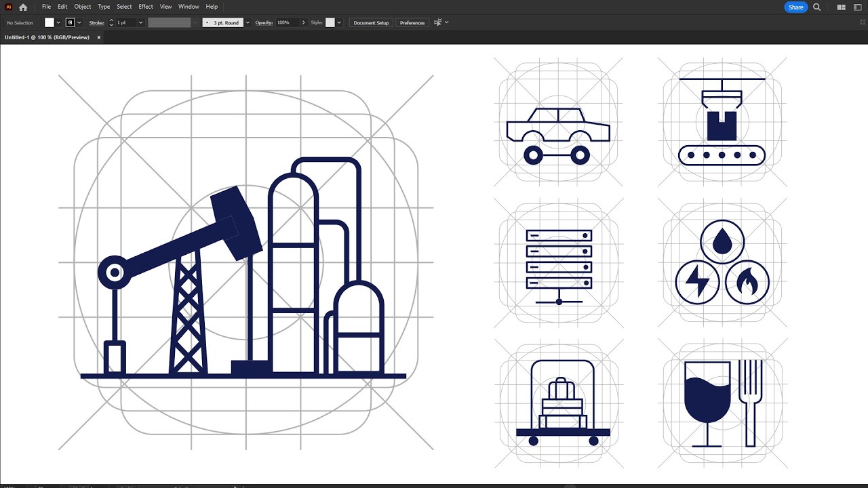This screenshot has height=488, width=868.
Task: Select the oil pumpjack hammer head shape
Action: 236,223
